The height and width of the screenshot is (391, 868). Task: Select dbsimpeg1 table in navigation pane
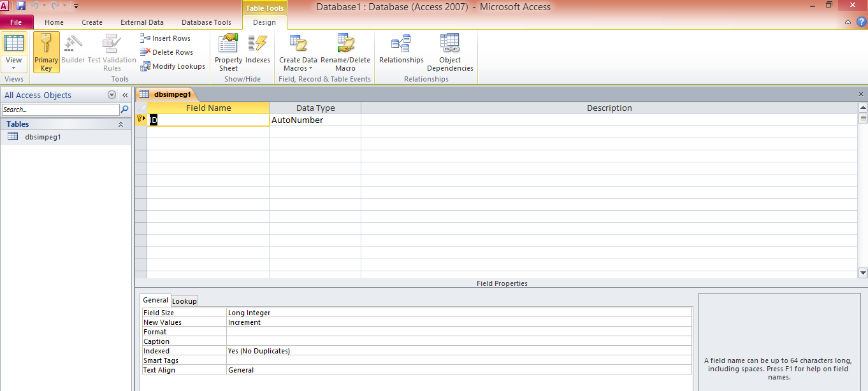(66, 136)
